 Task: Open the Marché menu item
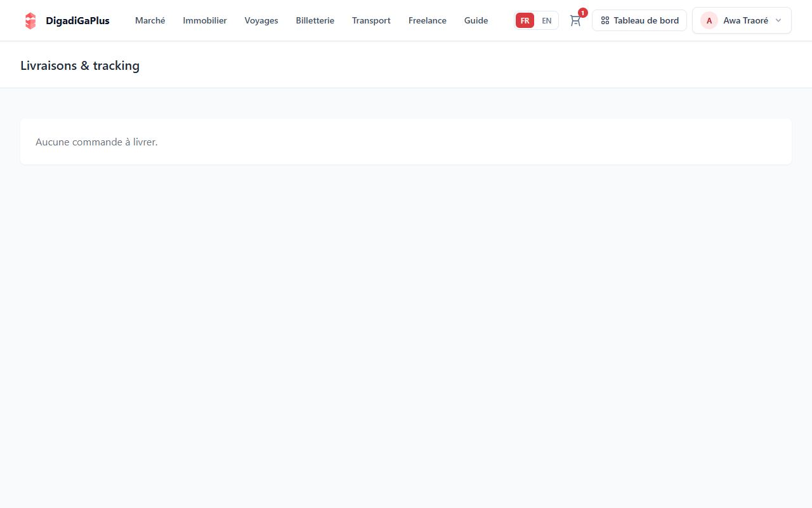(150, 20)
